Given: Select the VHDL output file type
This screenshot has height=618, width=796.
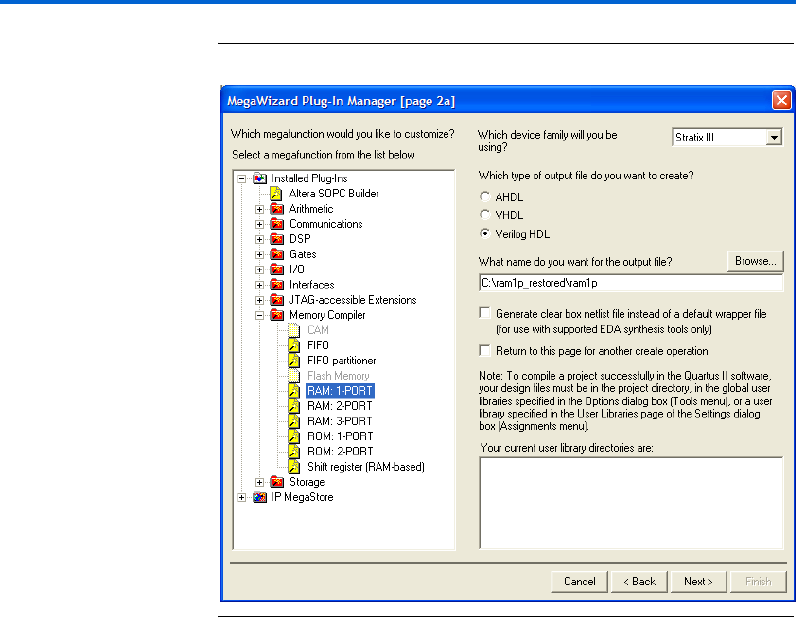Looking at the screenshot, I should (x=485, y=215).
